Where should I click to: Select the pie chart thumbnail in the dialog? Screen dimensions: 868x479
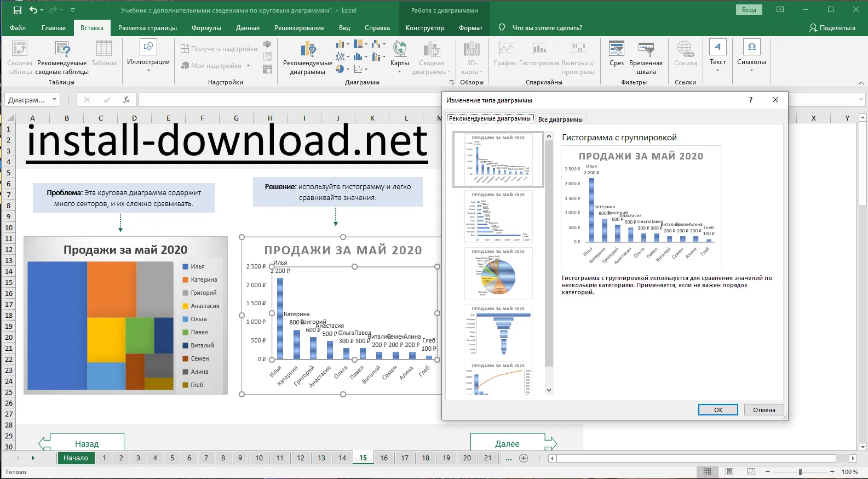[x=498, y=274]
